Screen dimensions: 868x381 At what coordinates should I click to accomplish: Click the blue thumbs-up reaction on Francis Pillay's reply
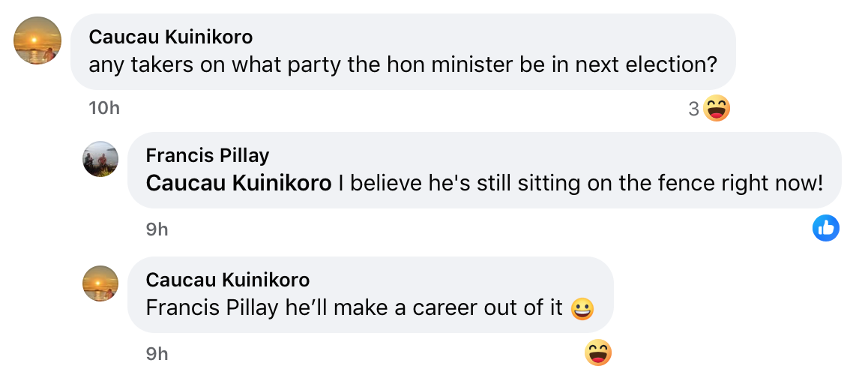(826, 228)
